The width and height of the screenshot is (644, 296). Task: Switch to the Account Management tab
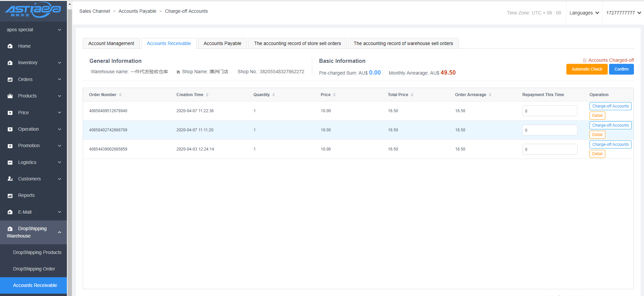click(111, 43)
